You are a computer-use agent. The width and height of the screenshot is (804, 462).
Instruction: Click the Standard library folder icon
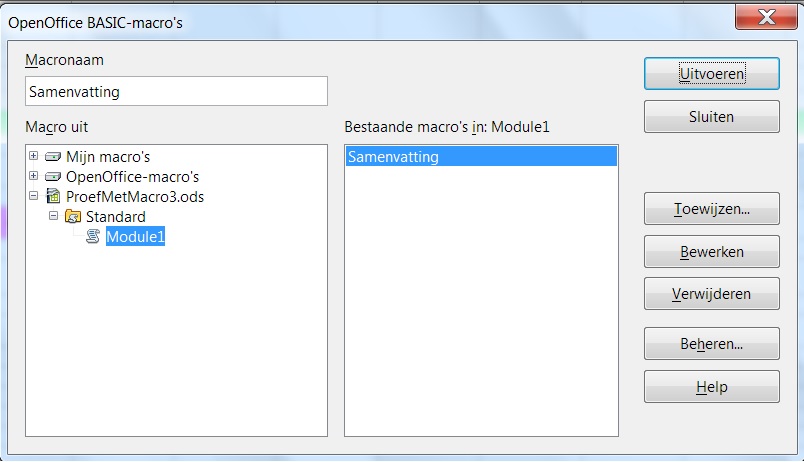coord(73,217)
